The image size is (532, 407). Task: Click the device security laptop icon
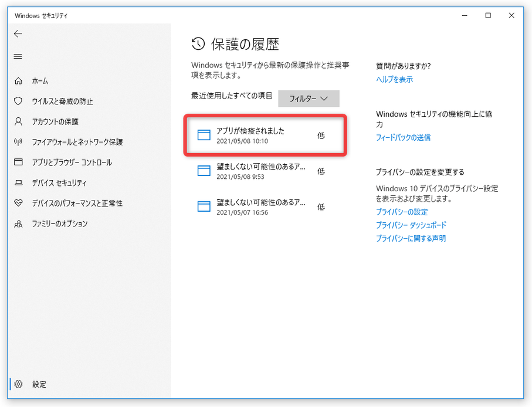18,183
